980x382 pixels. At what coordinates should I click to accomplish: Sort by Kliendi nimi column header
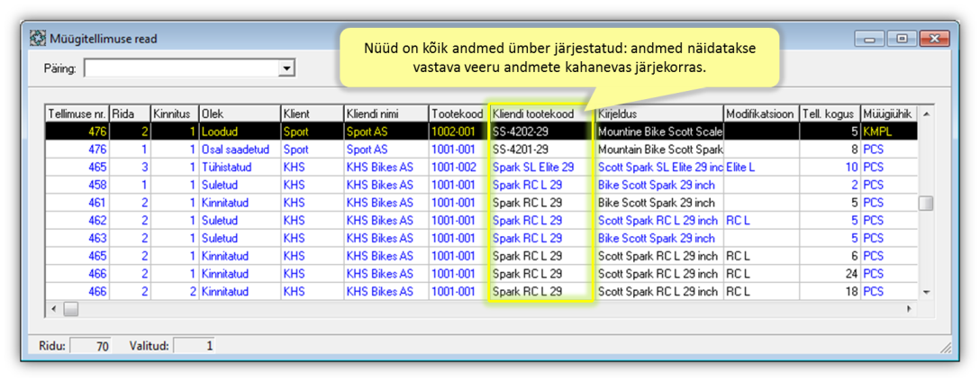(386, 114)
